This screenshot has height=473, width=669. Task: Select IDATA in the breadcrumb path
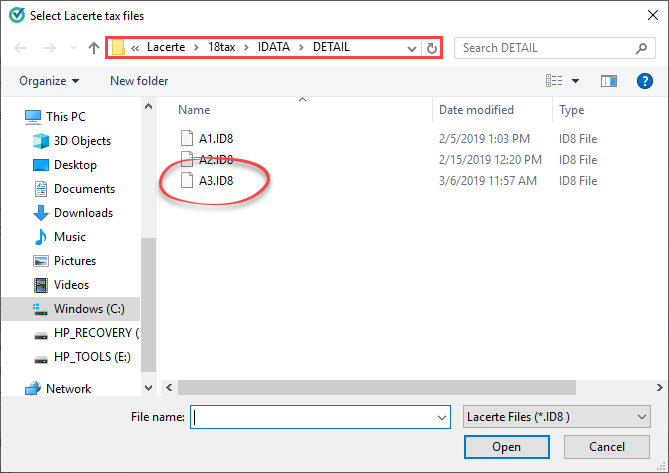[273, 47]
